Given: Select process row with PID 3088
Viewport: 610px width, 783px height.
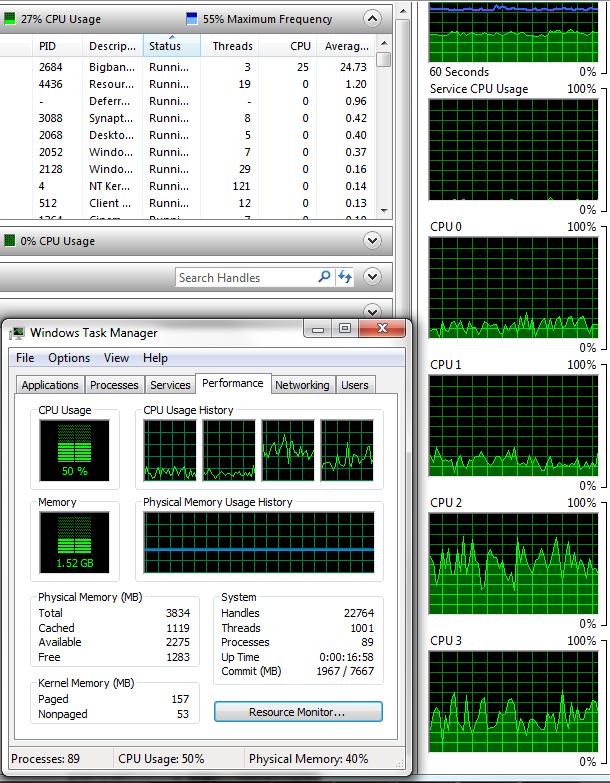Looking at the screenshot, I should [x=188, y=118].
